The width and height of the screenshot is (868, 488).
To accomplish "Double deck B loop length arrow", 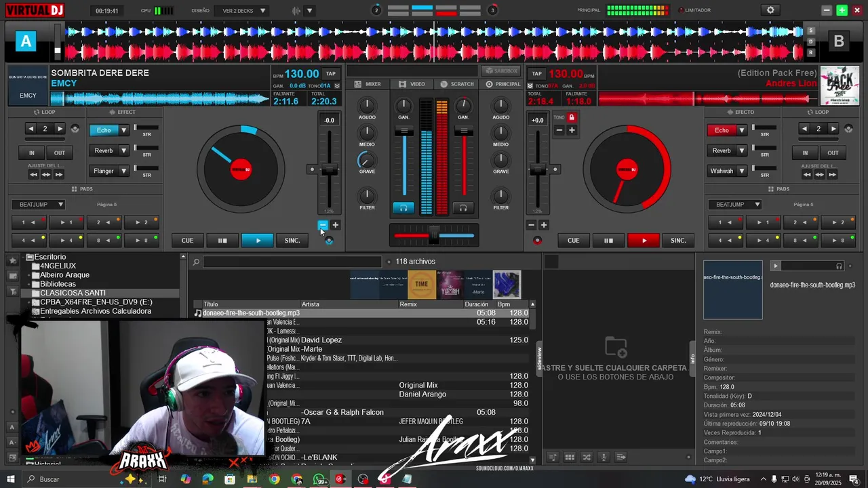I will 833,129.
